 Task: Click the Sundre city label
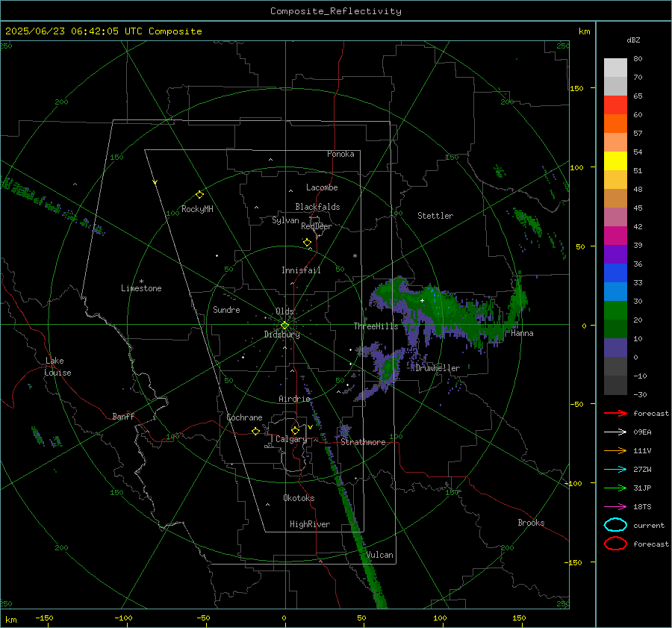[x=226, y=309]
